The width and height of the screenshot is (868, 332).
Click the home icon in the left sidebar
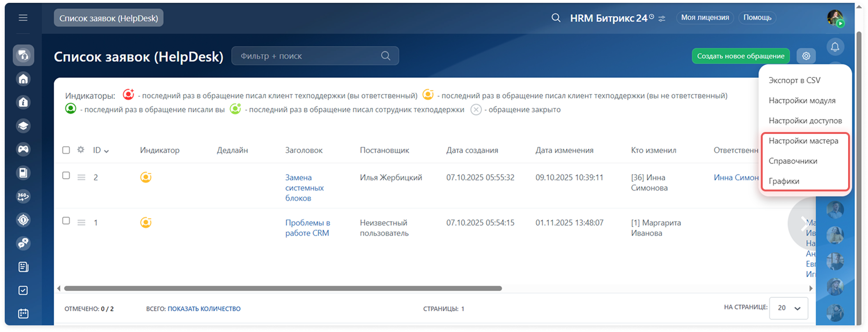click(x=23, y=79)
